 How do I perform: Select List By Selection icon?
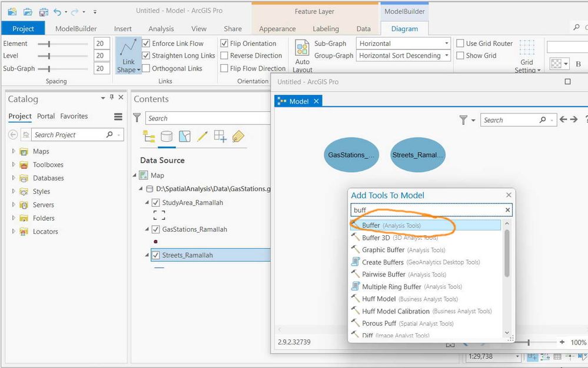pyautogui.click(x=184, y=136)
